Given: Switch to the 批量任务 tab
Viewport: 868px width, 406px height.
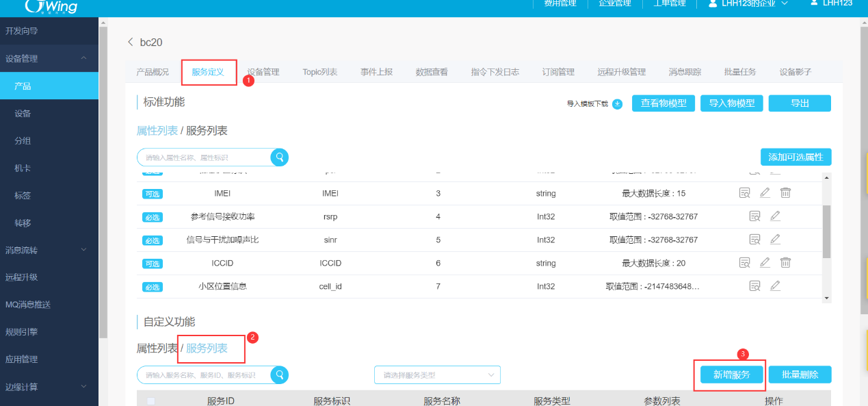Looking at the screenshot, I should 740,72.
